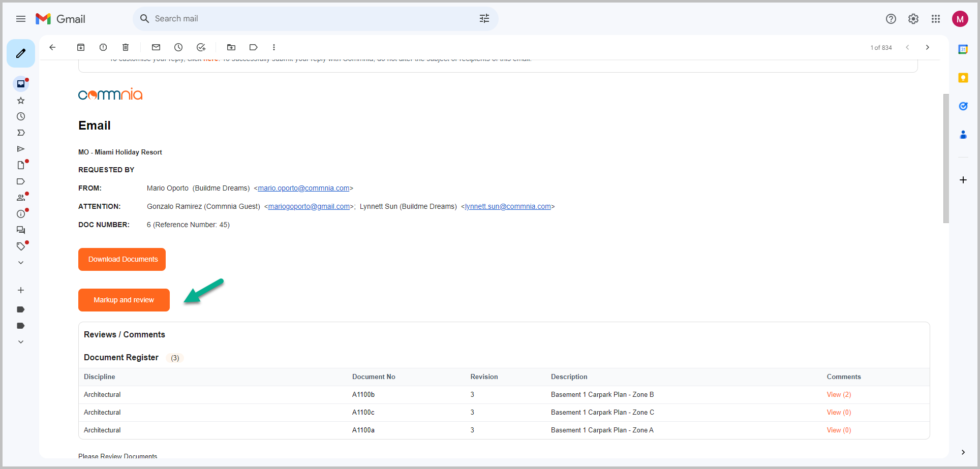
Task: Archive this email
Action: 81,47
